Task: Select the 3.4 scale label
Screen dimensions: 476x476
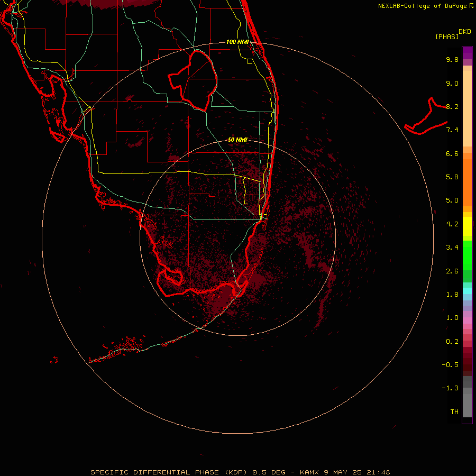Action: point(452,248)
